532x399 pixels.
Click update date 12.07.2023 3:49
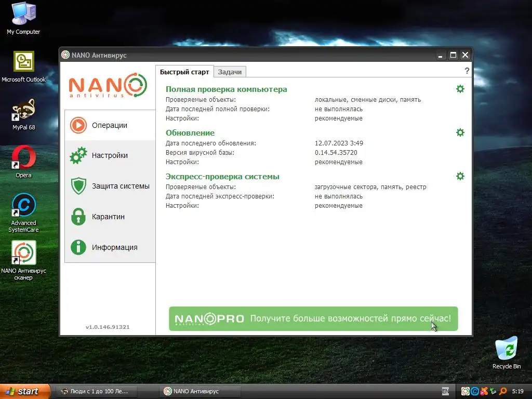click(x=339, y=143)
